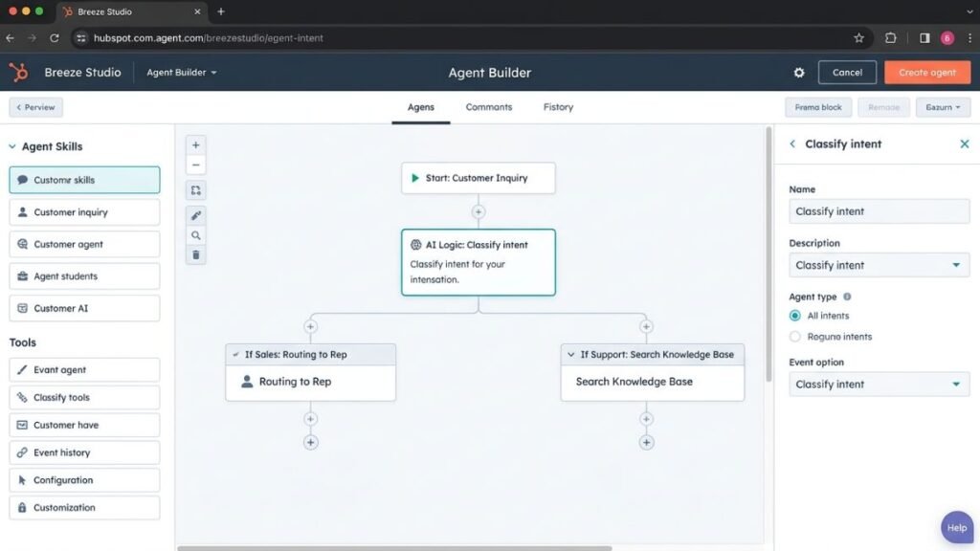Screen dimensions: 980x551
Task: Select the Customer agent skill
Action: (x=84, y=244)
